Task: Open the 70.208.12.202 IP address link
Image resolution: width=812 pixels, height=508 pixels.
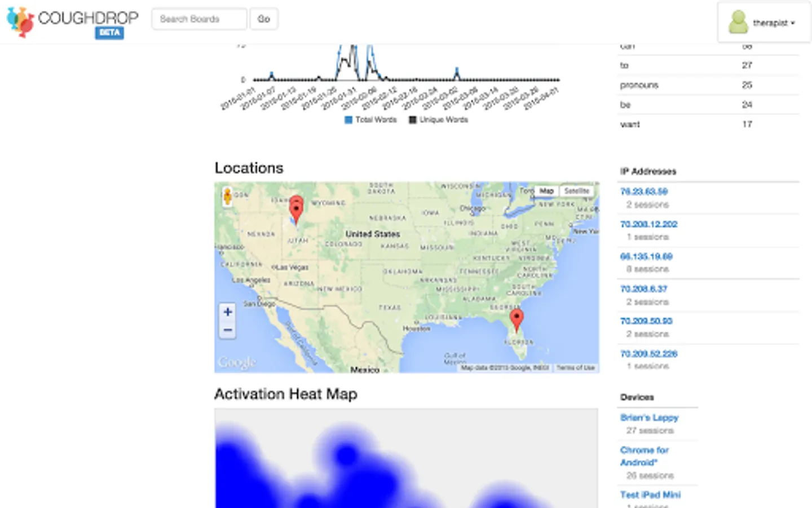Action: pos(648,224)
